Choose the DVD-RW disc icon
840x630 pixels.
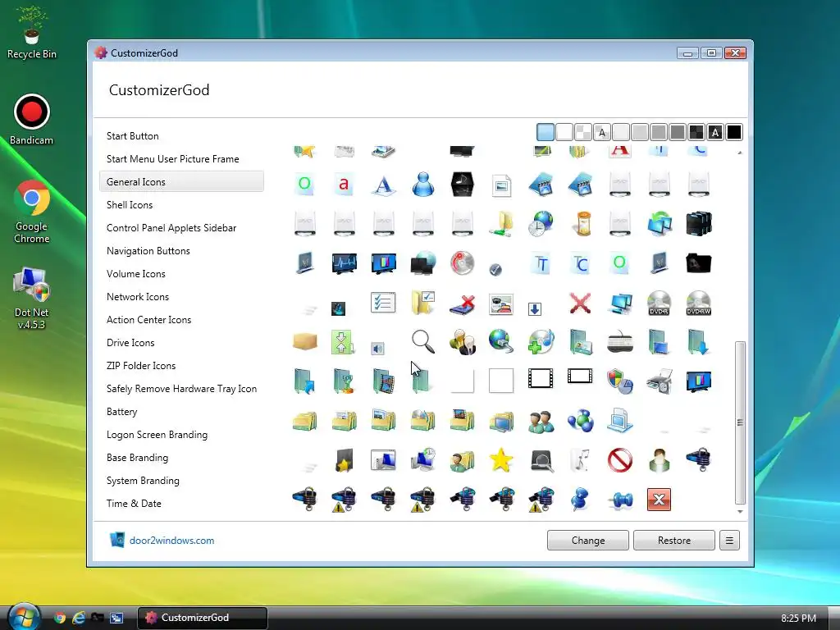tap(699, 304)
